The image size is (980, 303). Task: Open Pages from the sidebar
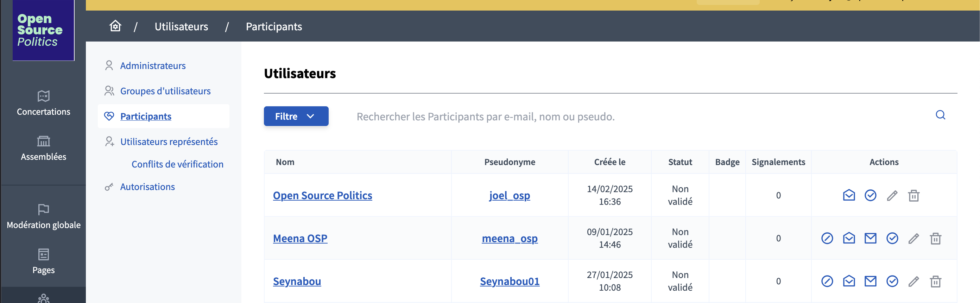(x=43, y=261)
